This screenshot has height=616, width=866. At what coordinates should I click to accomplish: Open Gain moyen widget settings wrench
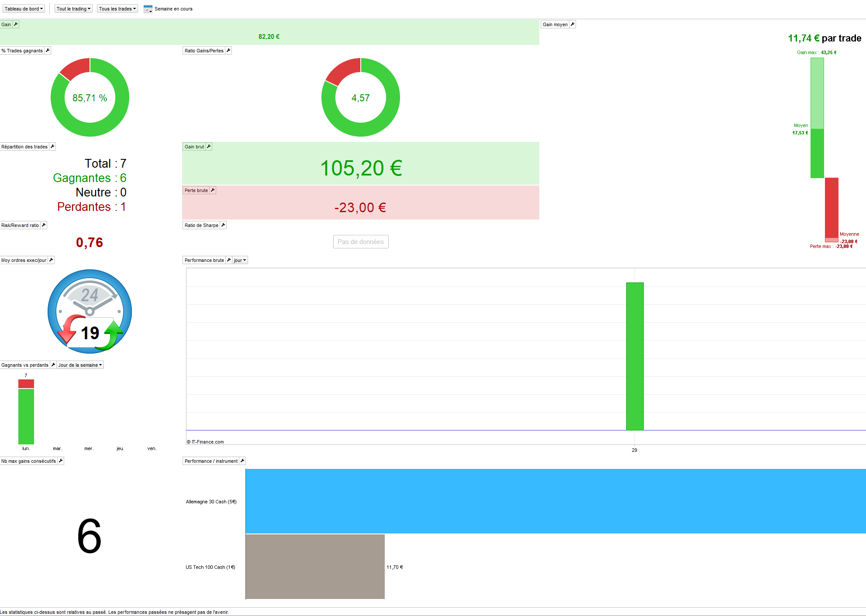tap(573, 24)
